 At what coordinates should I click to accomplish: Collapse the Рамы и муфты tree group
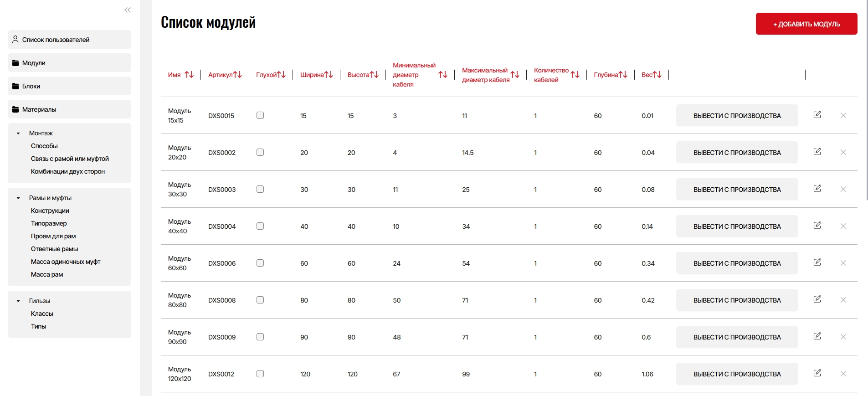click(x=18, y=198)
